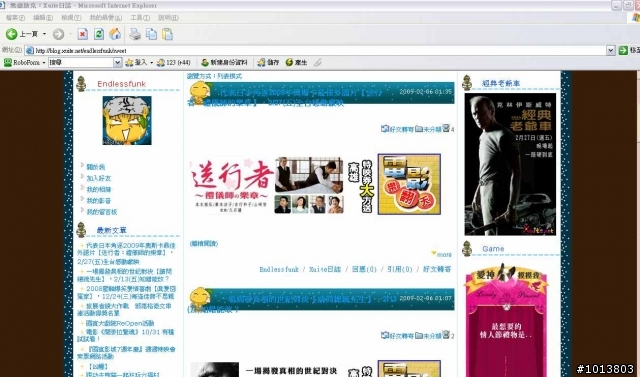Click the Copy icon in the toolbar
The height and width of the screenshot is (377, 640).
tap(151, 34)
